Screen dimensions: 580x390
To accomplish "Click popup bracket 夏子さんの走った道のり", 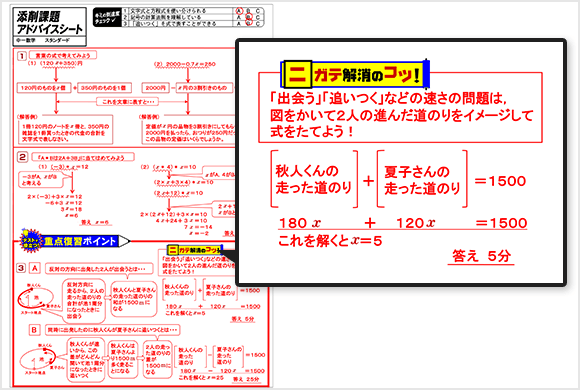I will click(422, 179).
